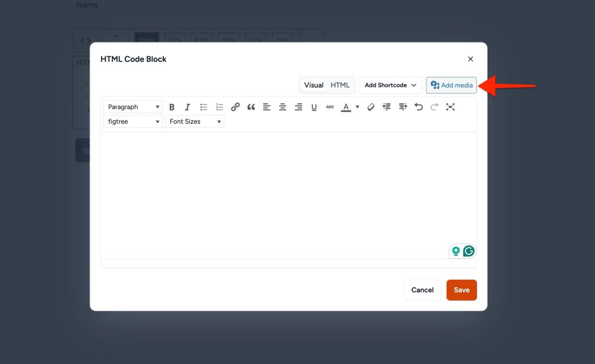Expand the Font Sizes dropdown
This screenshot has width=595, height=364.
click(x=195, y=121)
